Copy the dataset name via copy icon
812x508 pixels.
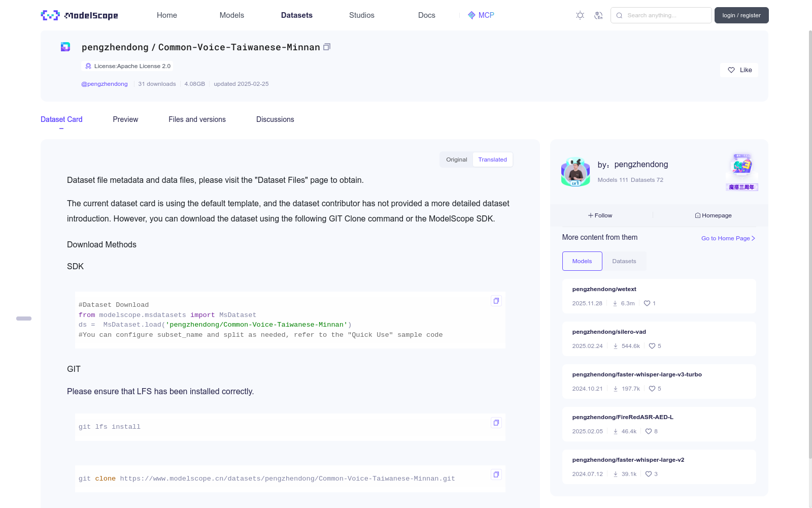(327, 47)
